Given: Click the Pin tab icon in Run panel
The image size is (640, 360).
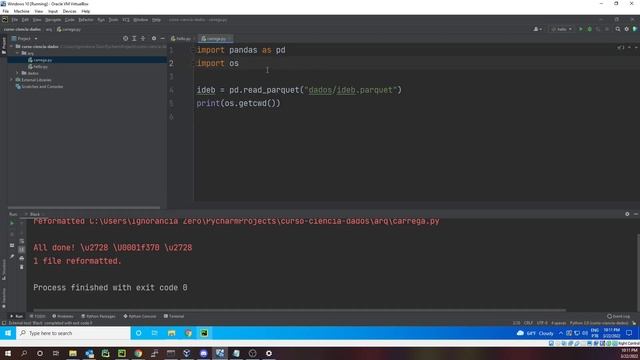Looking at the screenshot, I should pos(12,257).
